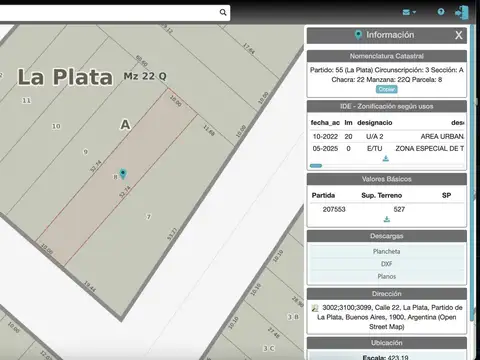This screenshot has width=480, height=360.
Task: Close the Información panel with X
Action: [459, 35]
